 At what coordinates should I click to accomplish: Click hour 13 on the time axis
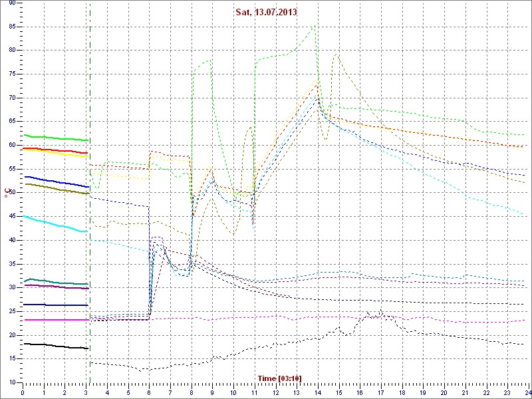[297, 392]
